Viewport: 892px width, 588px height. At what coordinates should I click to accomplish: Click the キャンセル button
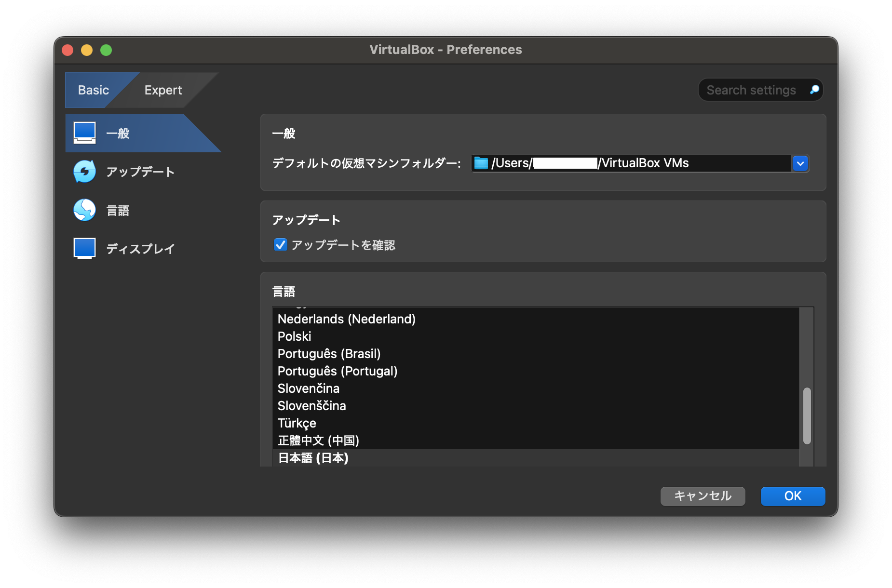click(702, 496)
